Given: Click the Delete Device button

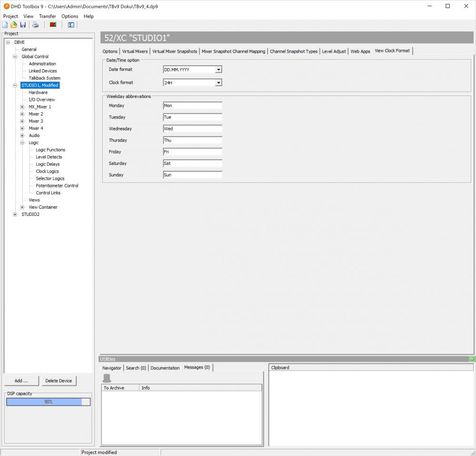Looking at the screenshot, I should [59, 381].
